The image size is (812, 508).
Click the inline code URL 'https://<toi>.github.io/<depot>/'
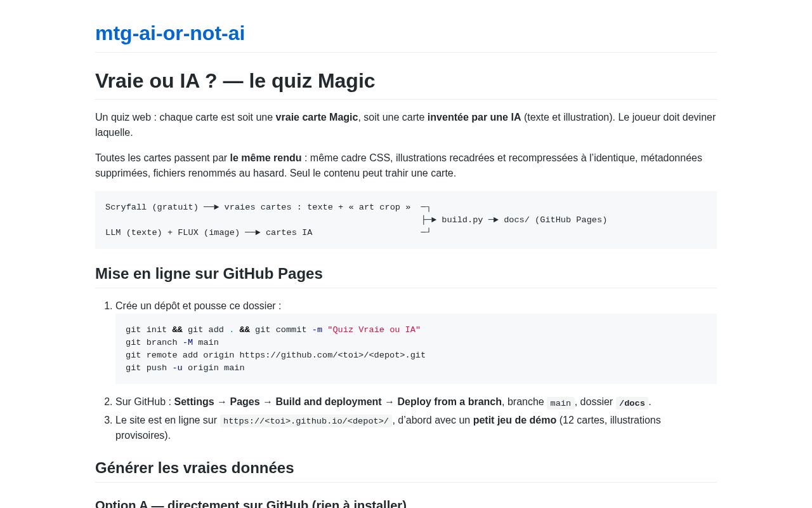(x=306, y=421)
